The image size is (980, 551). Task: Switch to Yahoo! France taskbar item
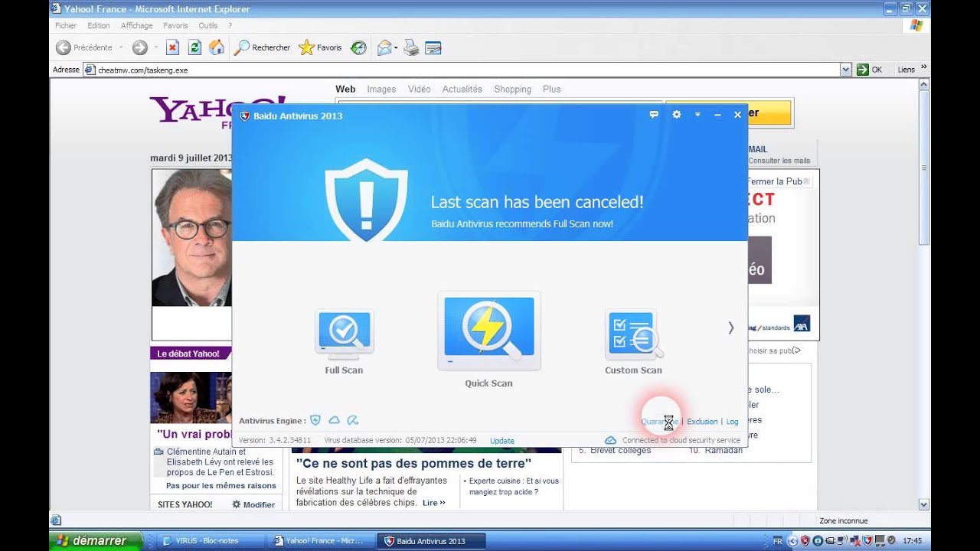[318, 541]
